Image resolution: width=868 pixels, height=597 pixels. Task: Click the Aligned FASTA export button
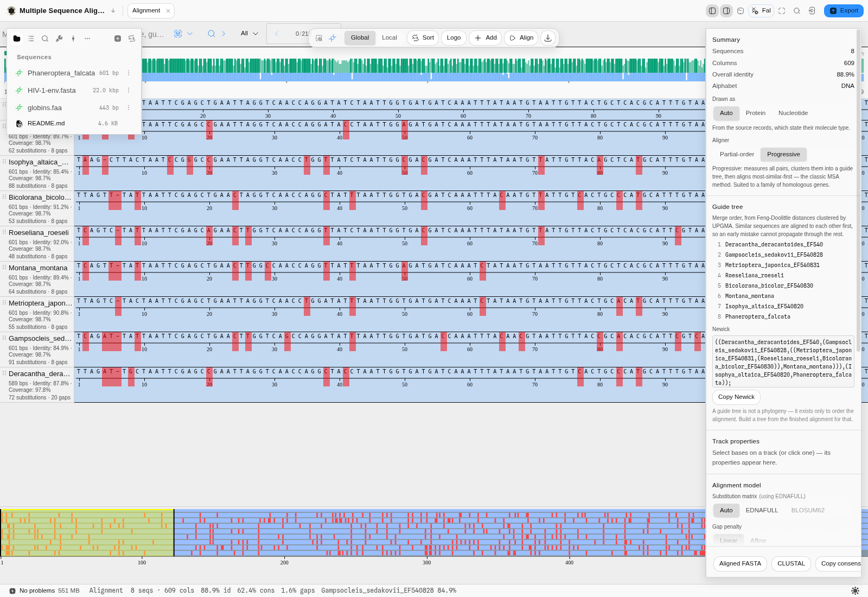(x=740, y=564)
